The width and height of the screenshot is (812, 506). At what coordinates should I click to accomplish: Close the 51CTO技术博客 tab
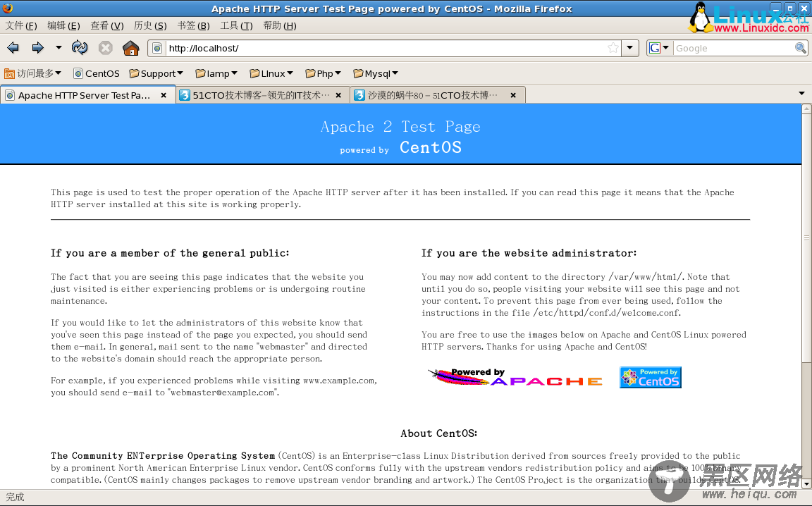(x=338, y=95)
